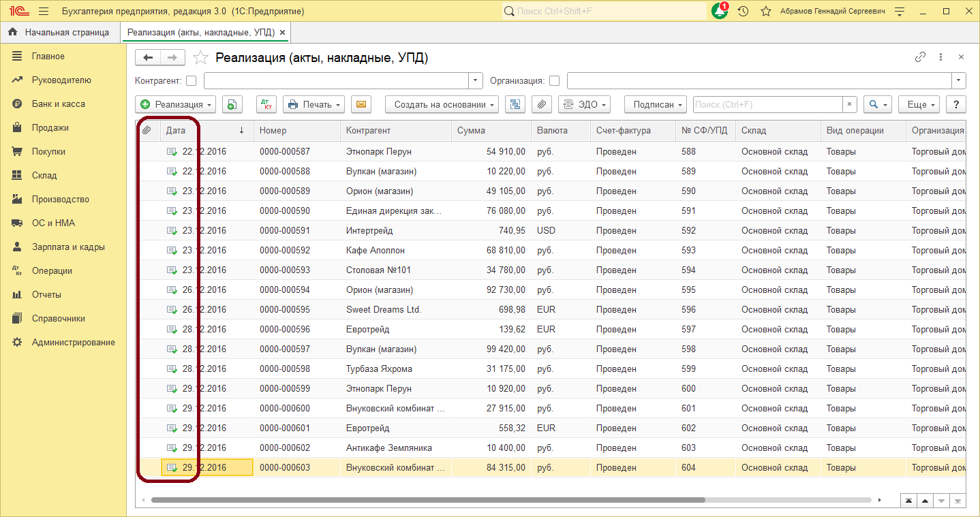Click the Дт/Кт postings icon button
The image size is (980, 517).
(x=266, y=104)
